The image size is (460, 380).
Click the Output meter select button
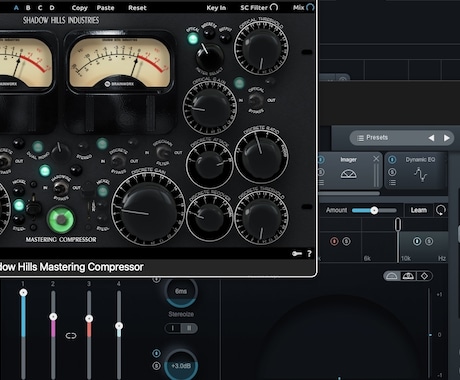[225, 38]
